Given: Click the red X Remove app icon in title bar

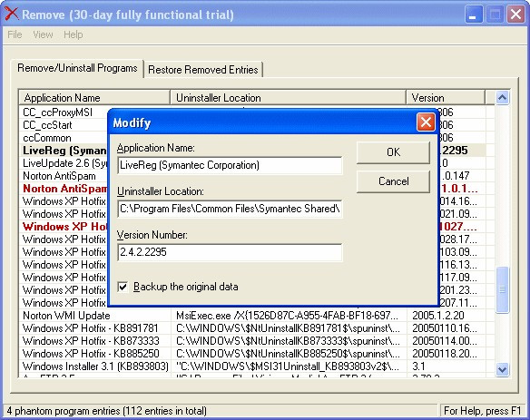Looking at the screenshot, I should 12,15.
